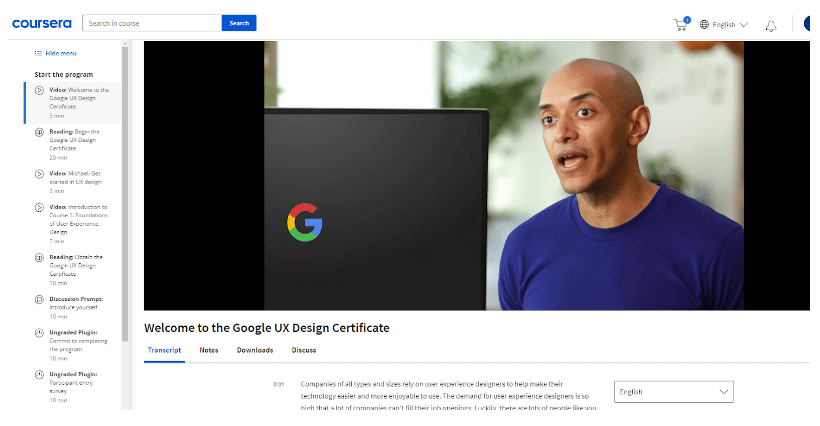Open the Coursera home logo
Viewport: 820px width, 426px height.
tap(41, 24)
